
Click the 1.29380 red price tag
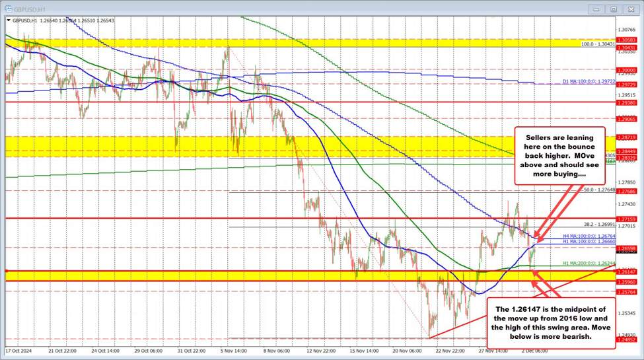[x=626, y=103]
